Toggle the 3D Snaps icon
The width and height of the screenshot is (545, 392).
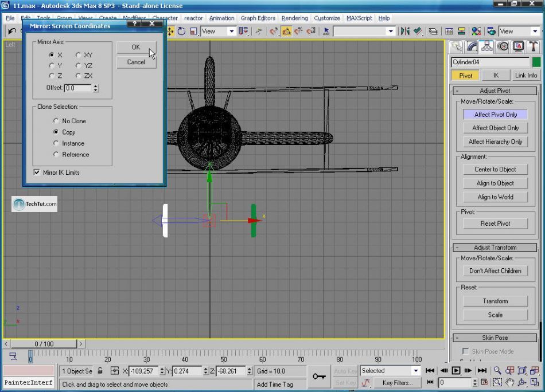tap(274, 32)
